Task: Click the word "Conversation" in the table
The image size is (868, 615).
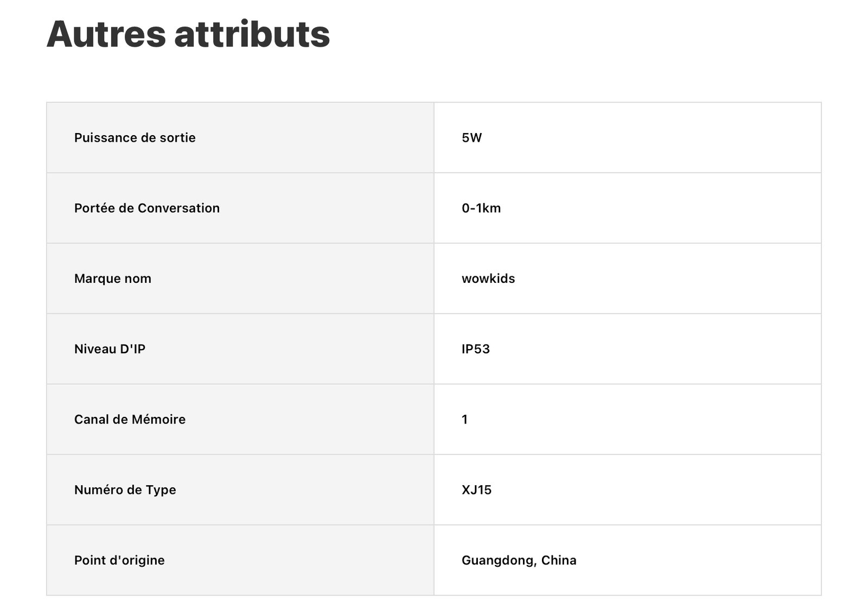Action: tap(178, 208)
